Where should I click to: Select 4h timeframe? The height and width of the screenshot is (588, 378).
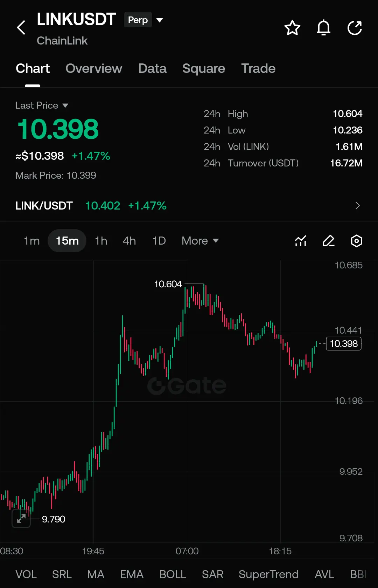click(x=129, y=241)
